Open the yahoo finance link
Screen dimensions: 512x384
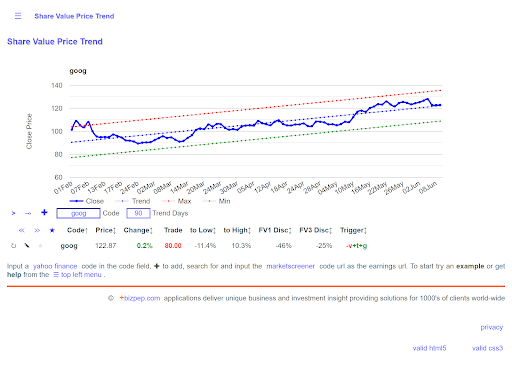tap(55, 266)
